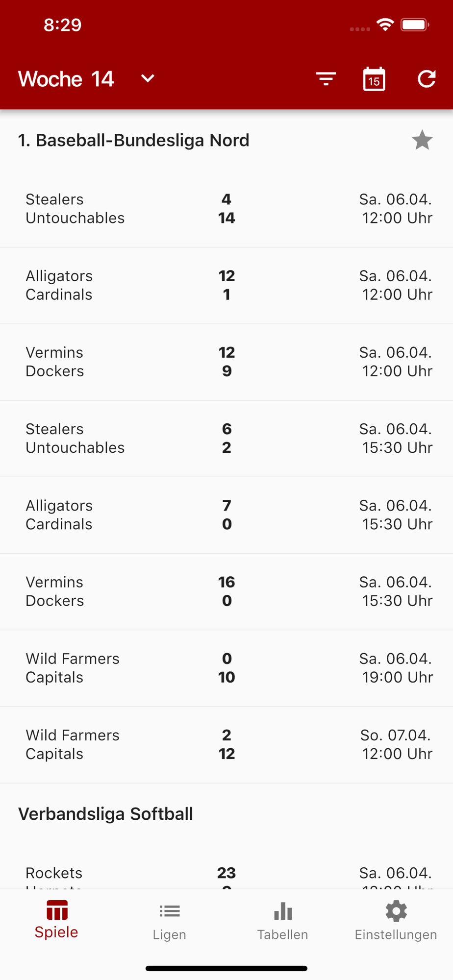Open Stealers vs Untouchables 12:00 game
The image size is (453, 980).
coord(226,209)
